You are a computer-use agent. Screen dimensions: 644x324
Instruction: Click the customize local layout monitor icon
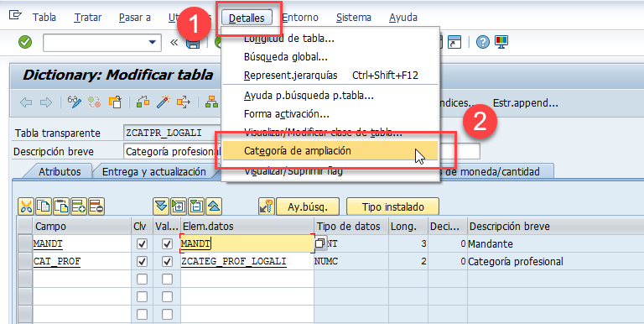501,42
